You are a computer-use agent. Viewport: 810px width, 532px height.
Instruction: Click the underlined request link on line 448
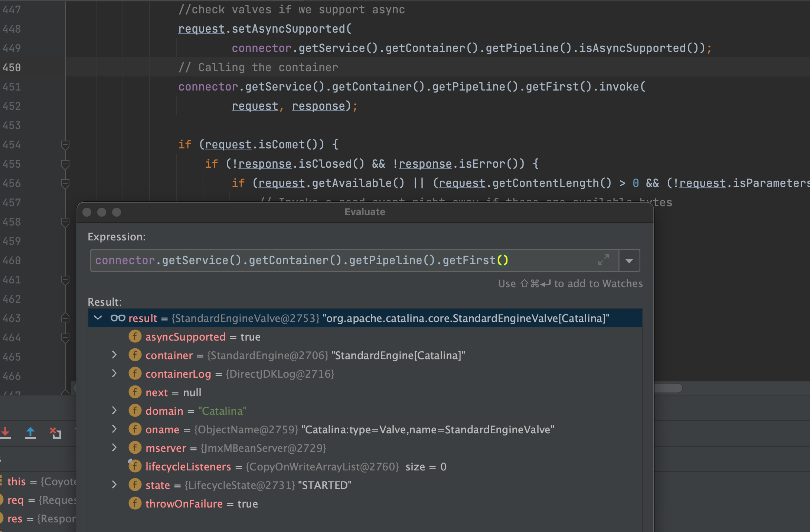(x=201, y=29)
